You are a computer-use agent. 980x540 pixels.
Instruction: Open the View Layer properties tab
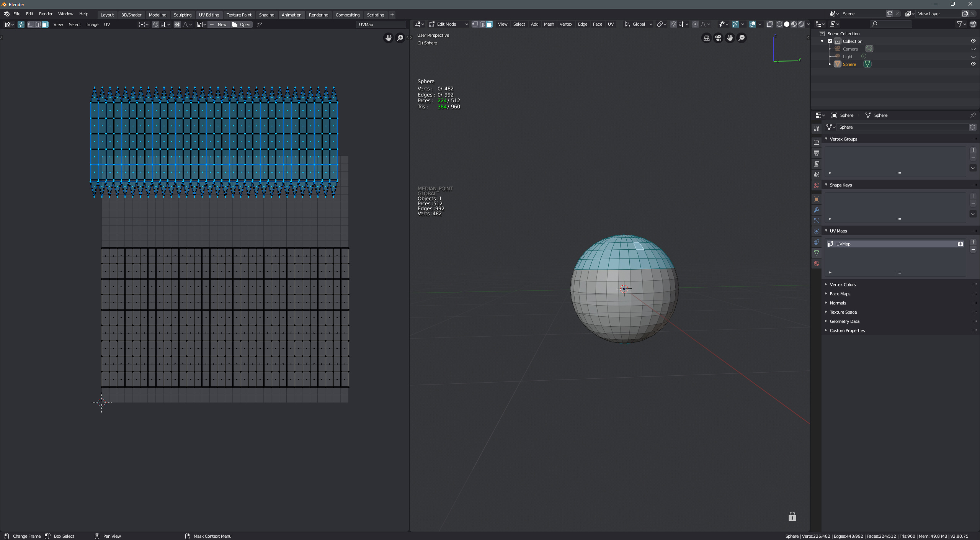tap(817, 164)
